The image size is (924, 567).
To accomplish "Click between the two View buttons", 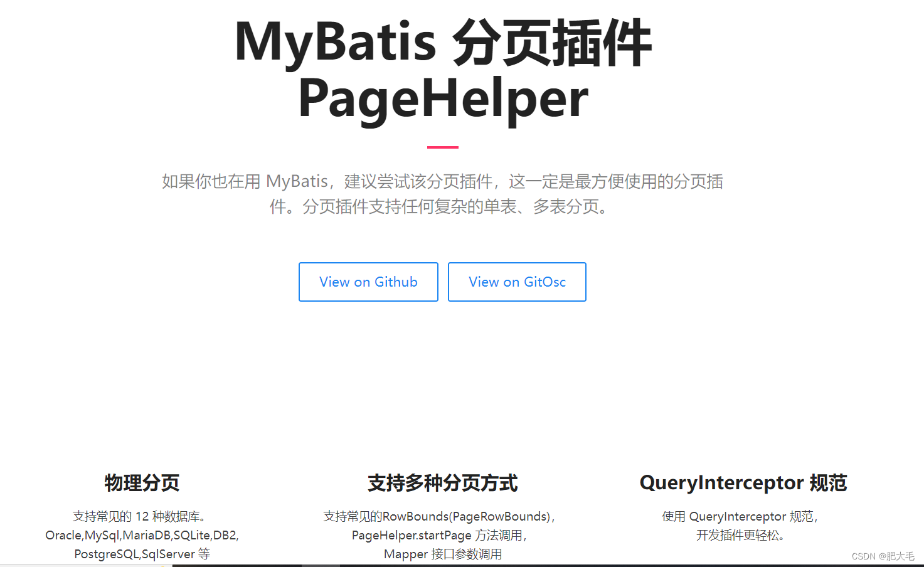I will (x=443, y=282).
